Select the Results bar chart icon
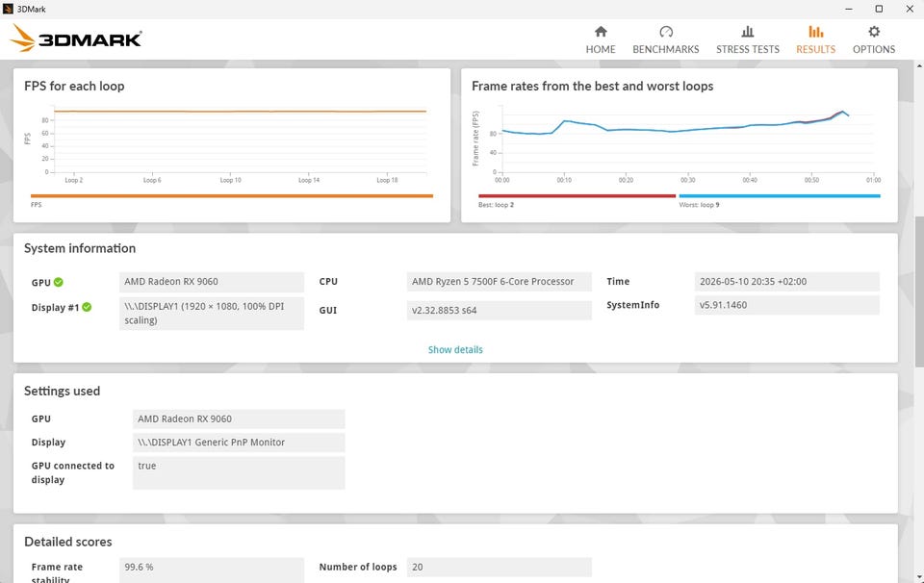Image resolution: width=924 pixels, height=583 pixels. (815, 31)
